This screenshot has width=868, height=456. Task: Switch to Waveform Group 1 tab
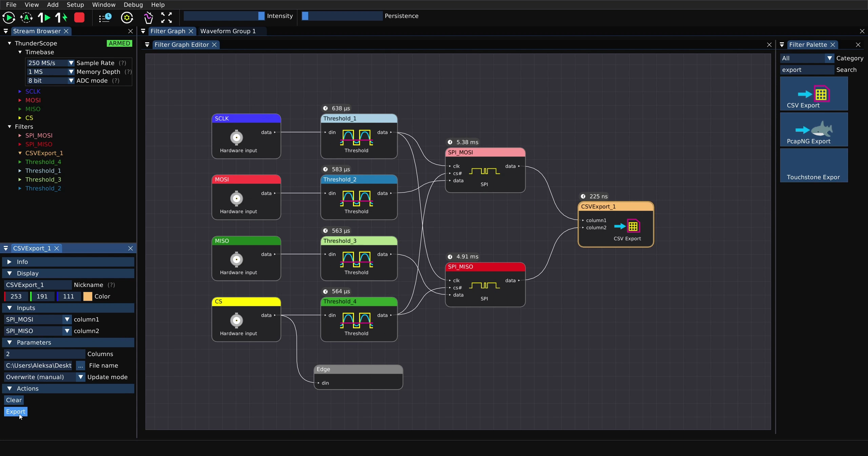(x=228, y=31)
